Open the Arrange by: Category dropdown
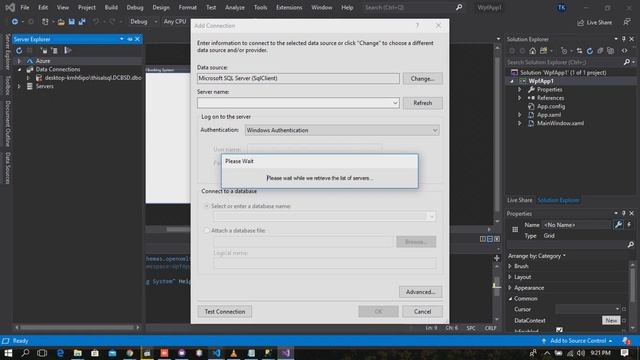This screenshot has height=360, width=640. coord(537,256)
